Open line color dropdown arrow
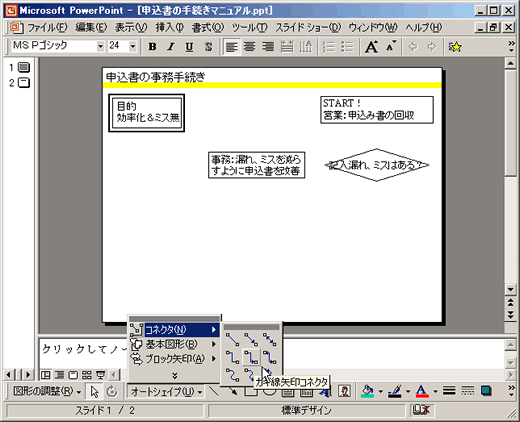Viewport: 520px width, 422px height. click(408, 392)
